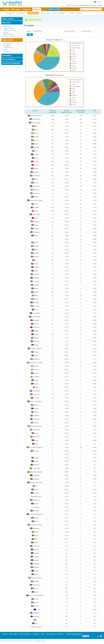
Task: Switch to the ePochta Mail subtab
Action: tap(20, 13)
